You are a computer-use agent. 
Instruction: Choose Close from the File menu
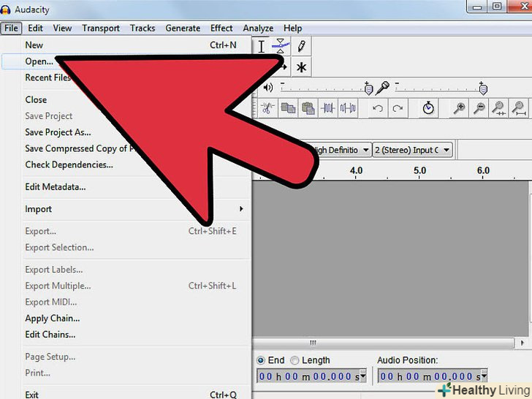(36, 99)
